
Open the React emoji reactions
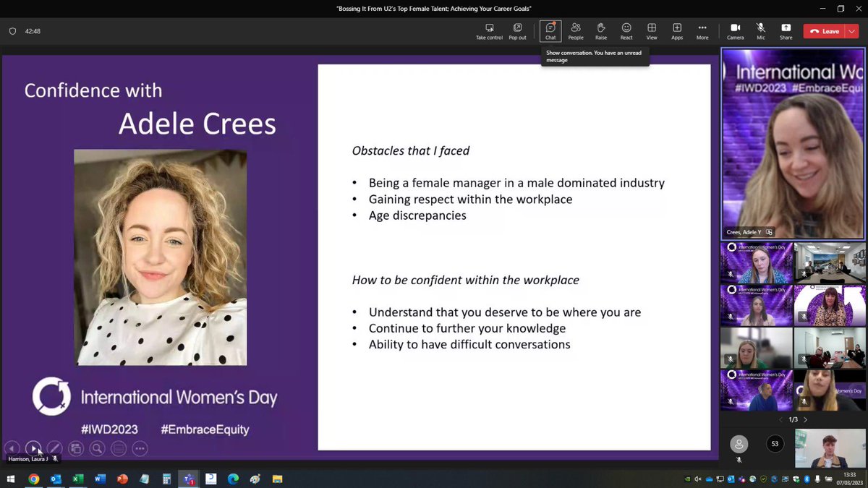point(626,30)
